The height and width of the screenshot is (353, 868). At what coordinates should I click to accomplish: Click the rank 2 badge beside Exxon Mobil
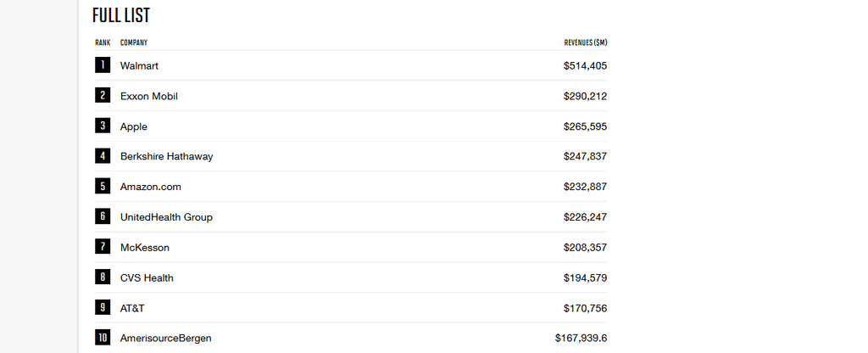[x=103, y=96]
